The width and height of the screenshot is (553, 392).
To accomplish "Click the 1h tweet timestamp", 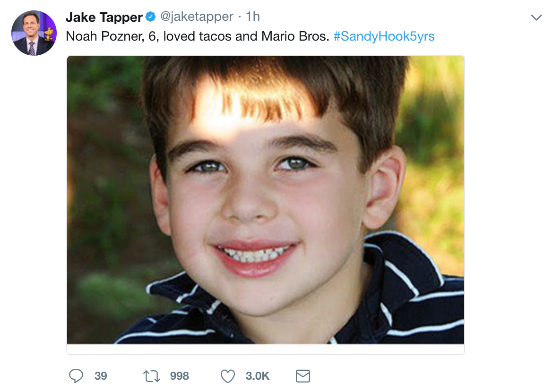I will click(x=253, y=17).
